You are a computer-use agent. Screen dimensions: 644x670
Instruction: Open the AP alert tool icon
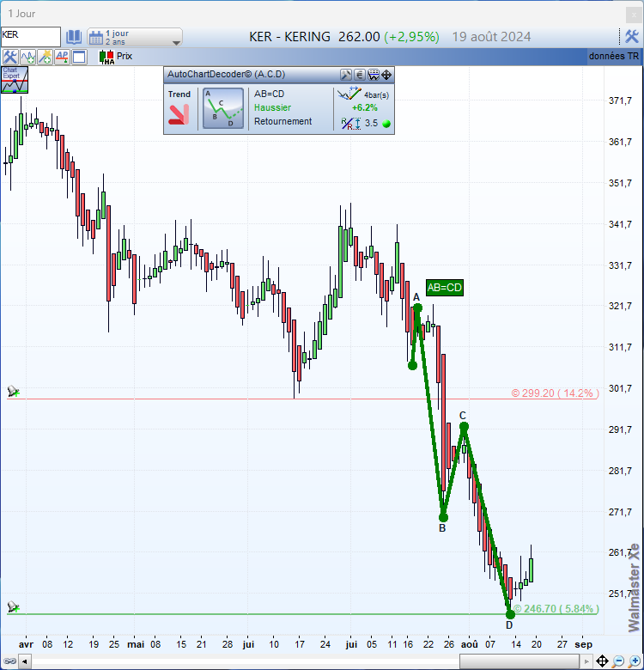click(62, 57)
